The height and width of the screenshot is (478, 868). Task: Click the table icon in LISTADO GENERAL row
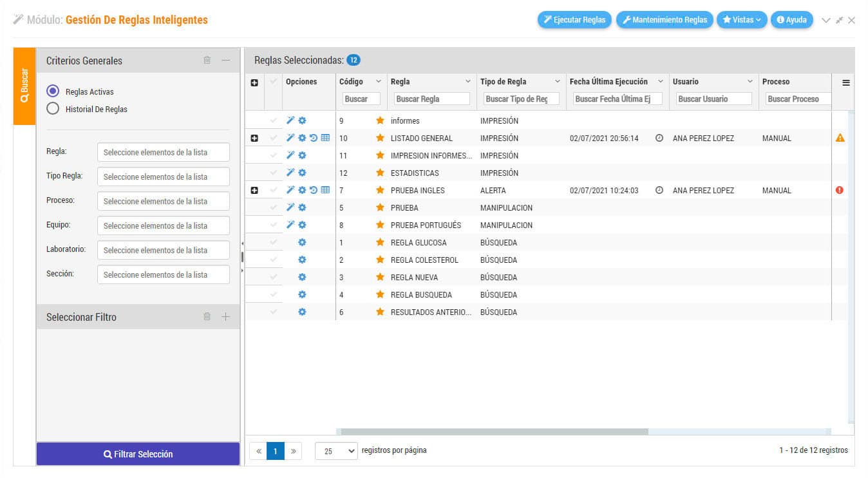[325, 138]
